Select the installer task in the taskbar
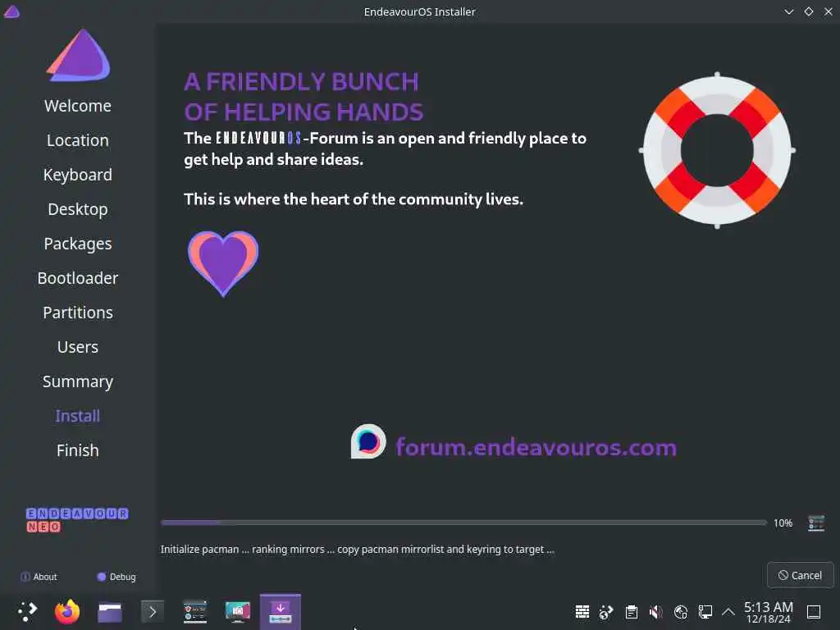 [x=281, y=611]
